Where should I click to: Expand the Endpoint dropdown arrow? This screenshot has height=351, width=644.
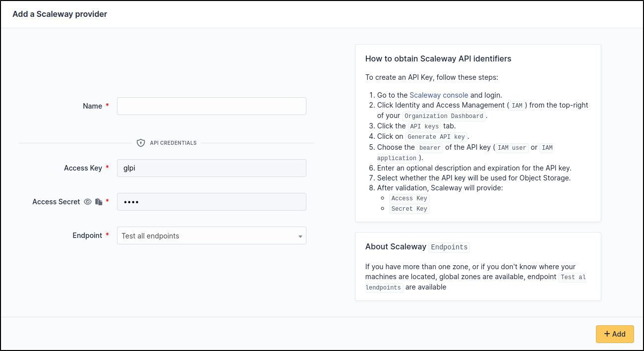300,236
